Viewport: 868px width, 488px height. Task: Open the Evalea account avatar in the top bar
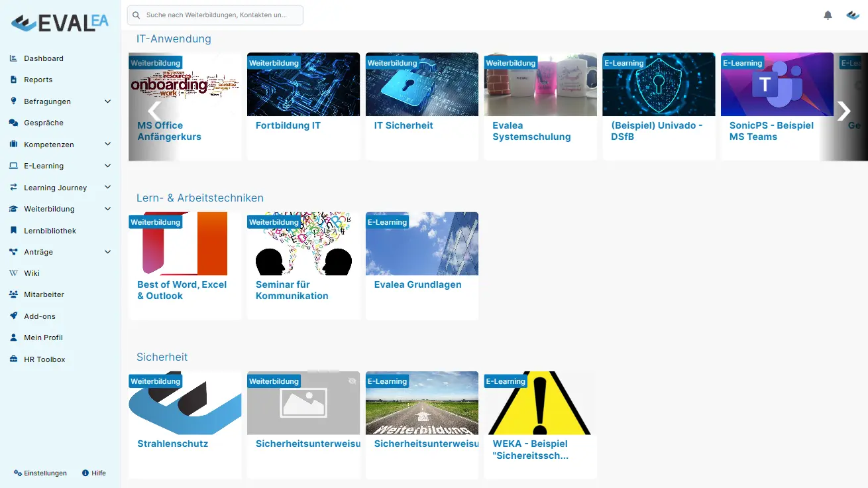click(853, 15)
